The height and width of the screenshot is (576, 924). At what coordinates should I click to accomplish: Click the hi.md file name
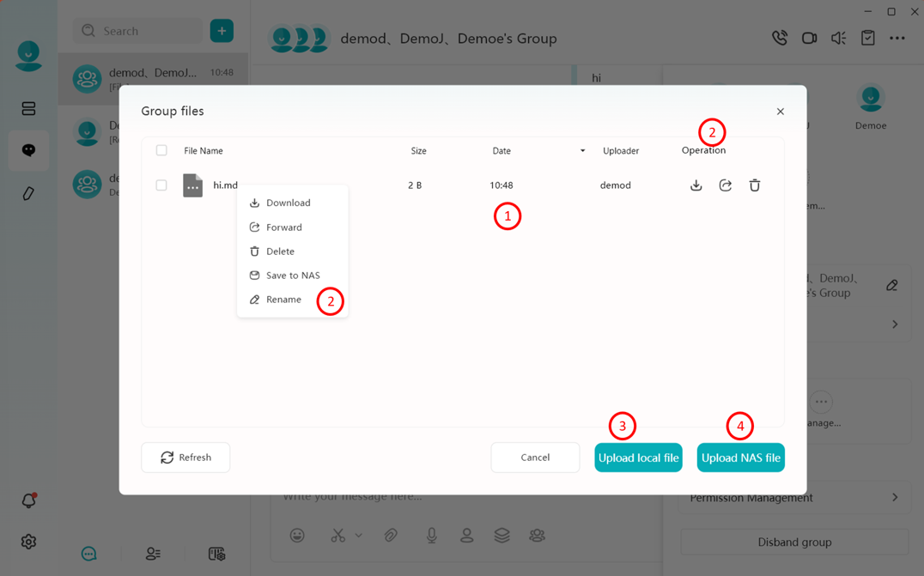pos(225,185)
